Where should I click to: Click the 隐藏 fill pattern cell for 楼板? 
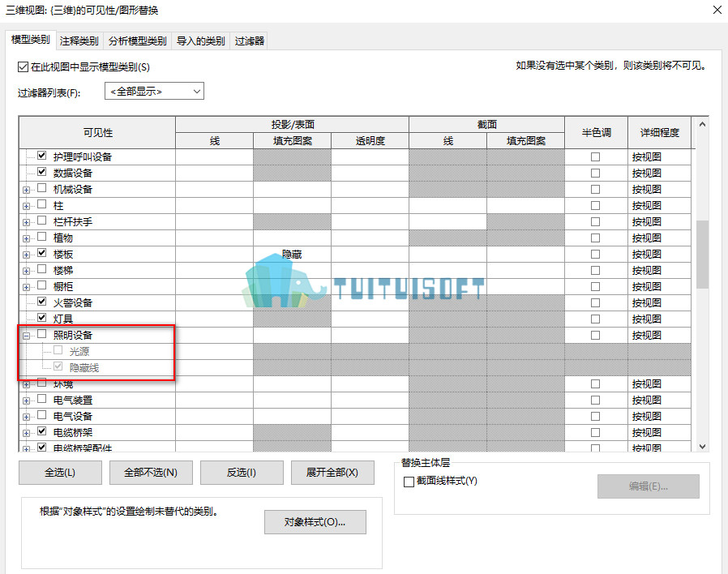point(292,254)
